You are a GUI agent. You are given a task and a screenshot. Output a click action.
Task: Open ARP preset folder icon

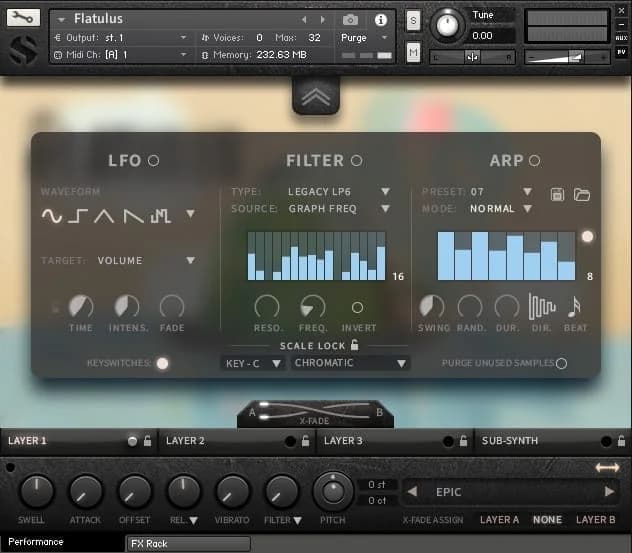coord(582,194)
